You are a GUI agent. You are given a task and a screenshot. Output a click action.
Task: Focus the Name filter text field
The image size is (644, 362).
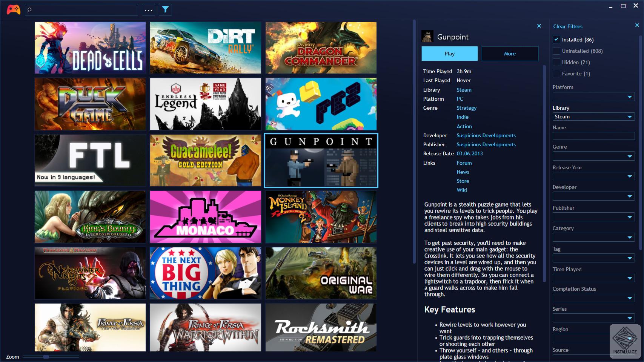point(593,136)
